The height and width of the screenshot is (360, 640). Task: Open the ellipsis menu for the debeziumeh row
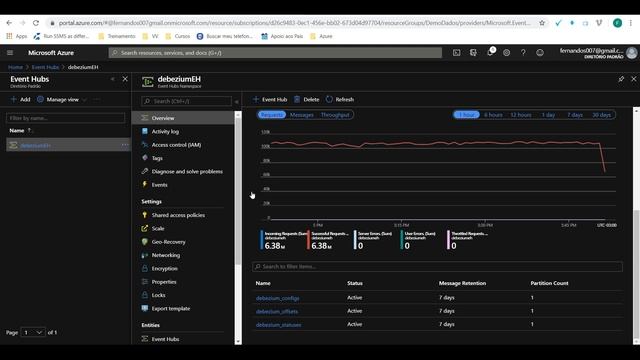click(125, 145)
